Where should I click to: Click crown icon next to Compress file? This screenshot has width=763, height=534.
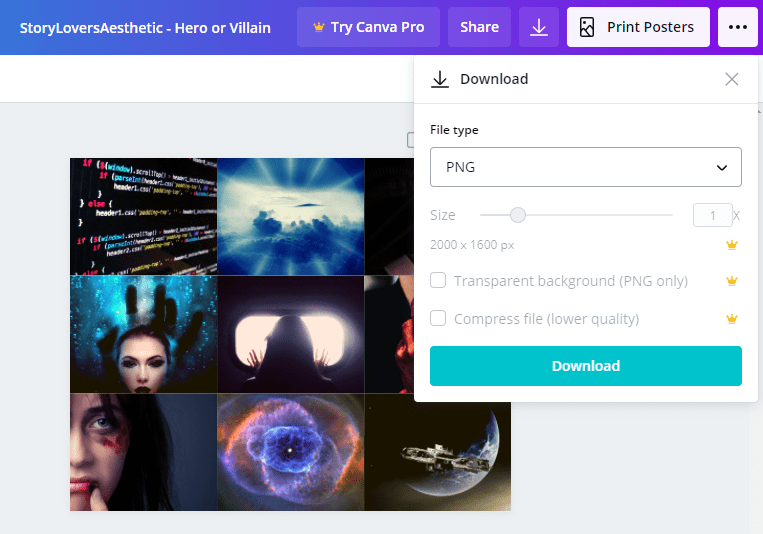point(732,319)
